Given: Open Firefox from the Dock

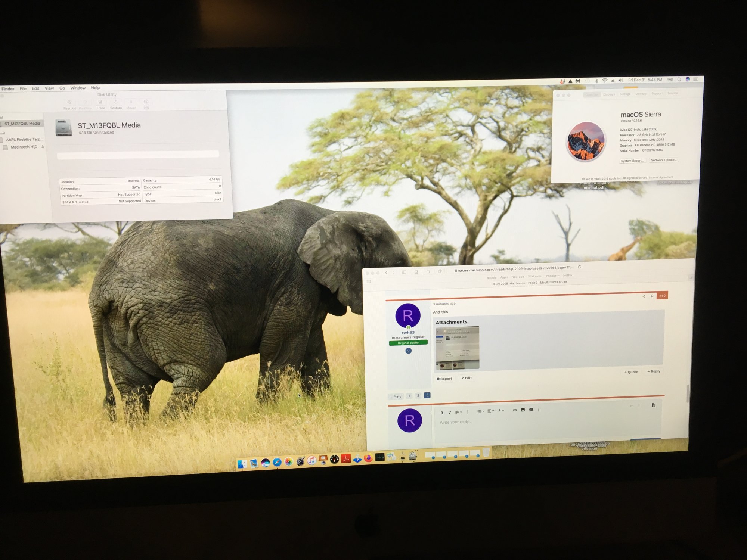Looking at the screenshot, I should 368,458.
